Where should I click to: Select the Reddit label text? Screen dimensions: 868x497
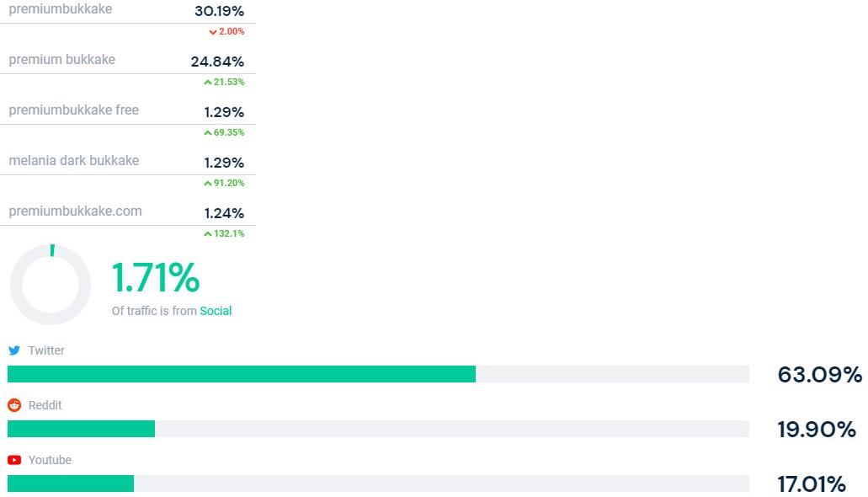click(45, 405)
